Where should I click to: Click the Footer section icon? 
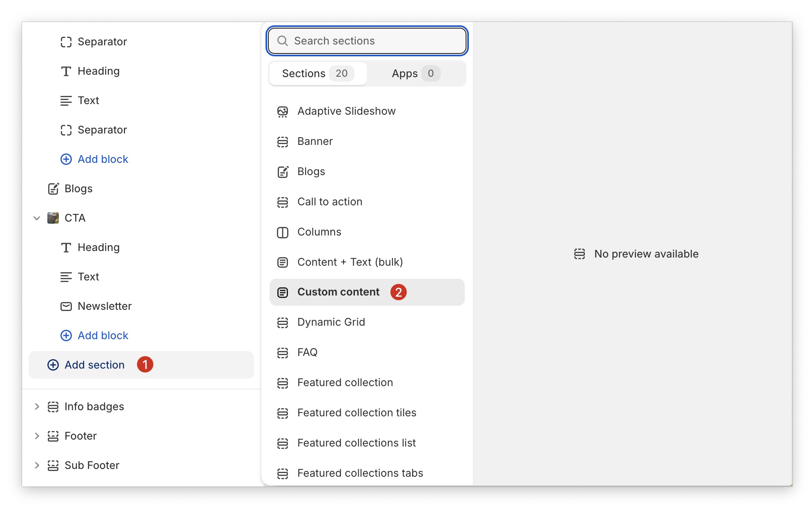(53, 436)
